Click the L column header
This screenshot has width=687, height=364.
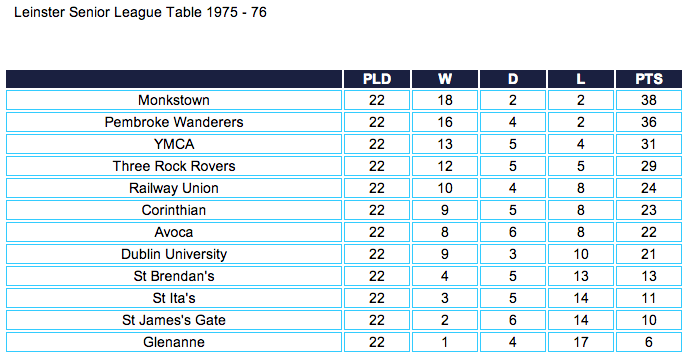pos(581,79)
